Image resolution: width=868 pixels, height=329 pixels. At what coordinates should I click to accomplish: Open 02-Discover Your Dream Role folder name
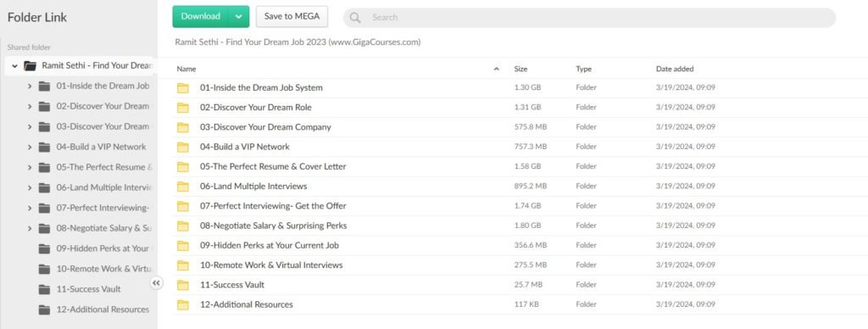pyautogui.click(x=256, y=108)
